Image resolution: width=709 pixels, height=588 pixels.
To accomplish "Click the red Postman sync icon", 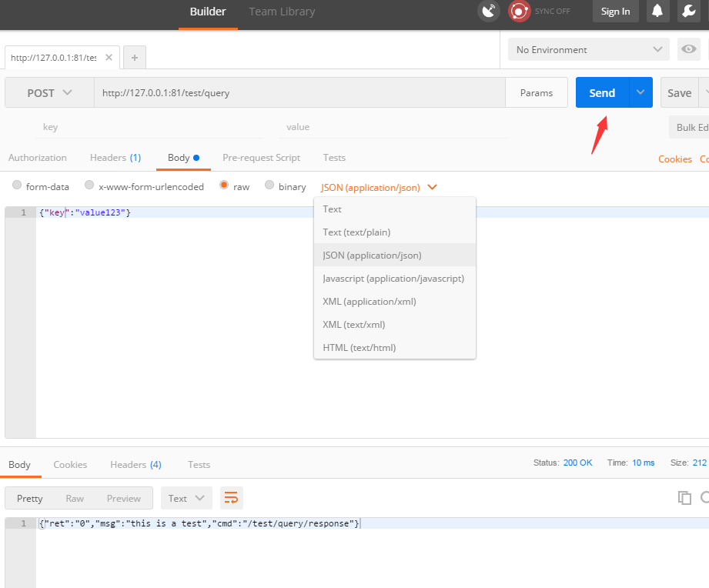I will click(x=519, y=12).
